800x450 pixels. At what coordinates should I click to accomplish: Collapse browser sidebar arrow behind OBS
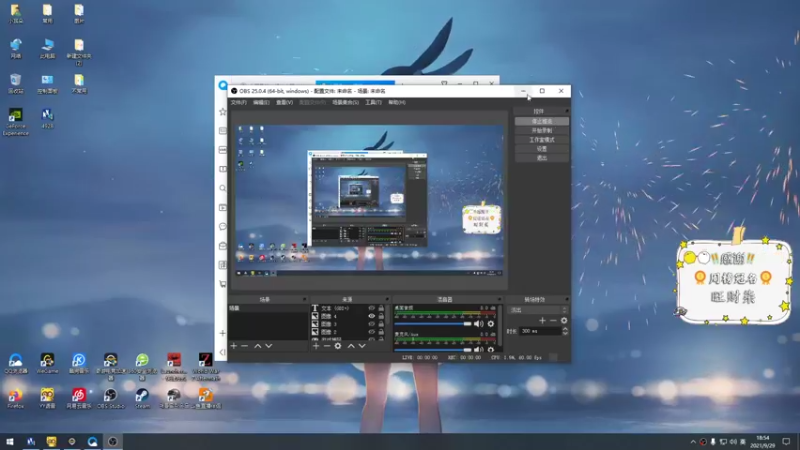coord(222,352)
